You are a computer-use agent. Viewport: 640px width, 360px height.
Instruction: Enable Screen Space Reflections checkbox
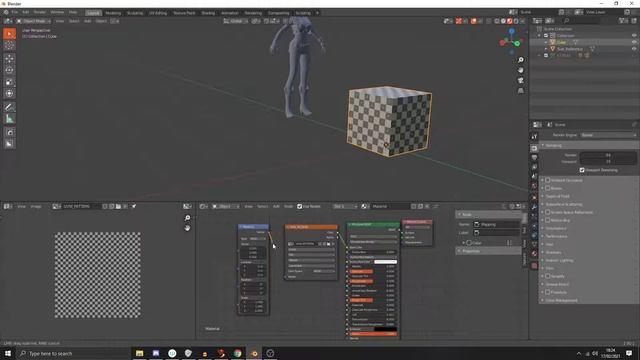point(548,212)
